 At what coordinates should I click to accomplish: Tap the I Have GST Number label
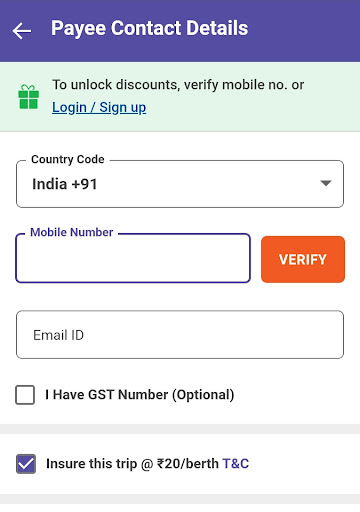tap(140, 395)
